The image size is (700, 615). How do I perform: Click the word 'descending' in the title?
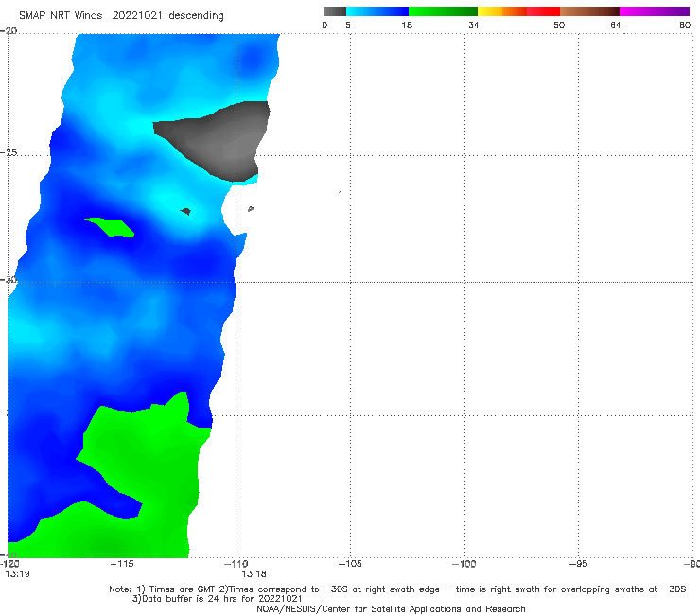pos(196,16)
